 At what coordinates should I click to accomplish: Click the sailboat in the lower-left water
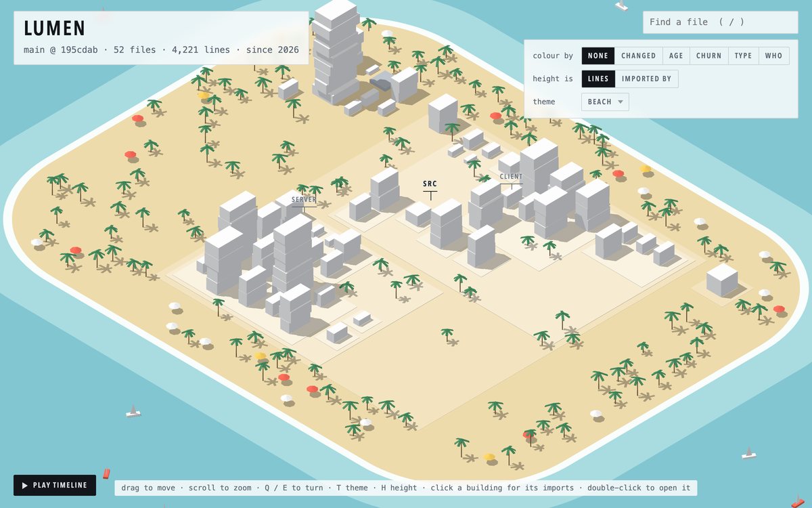point(133,411)
